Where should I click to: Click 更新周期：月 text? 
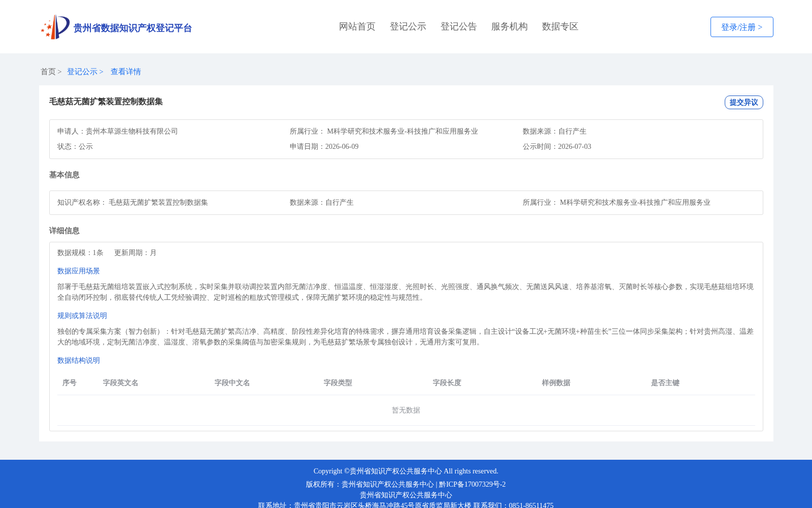click(136, 252)
